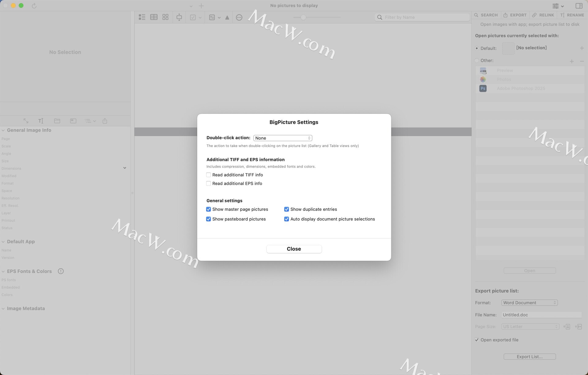Collapse the Default App section
588x375 pixels.
pos(3,242)
